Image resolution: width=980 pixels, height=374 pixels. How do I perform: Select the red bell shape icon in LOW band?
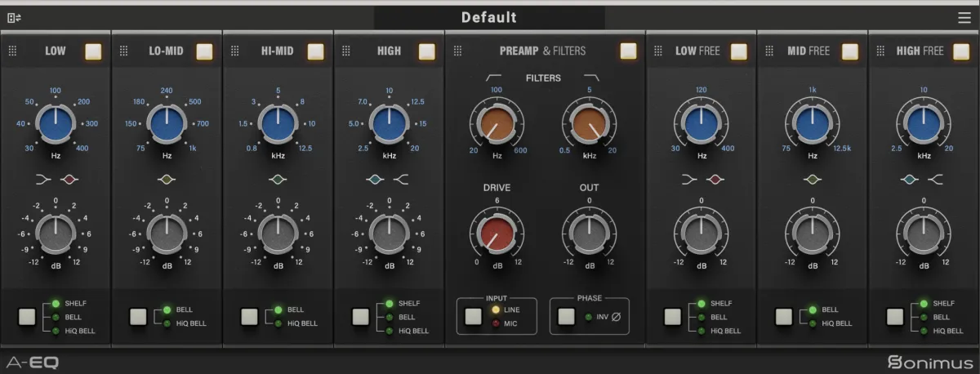coord(69,180)
